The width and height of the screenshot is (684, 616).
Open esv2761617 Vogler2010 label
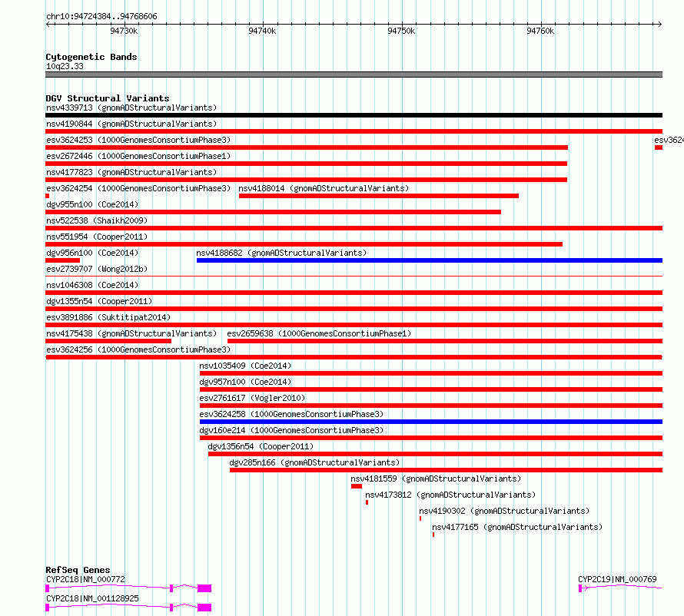[252, 398]
